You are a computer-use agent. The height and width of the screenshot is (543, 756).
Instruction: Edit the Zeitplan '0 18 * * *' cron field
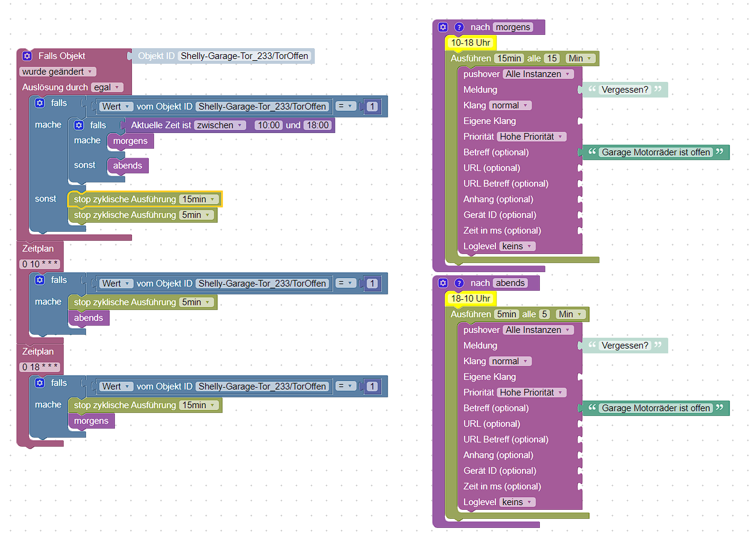click(x=40, y=367)
